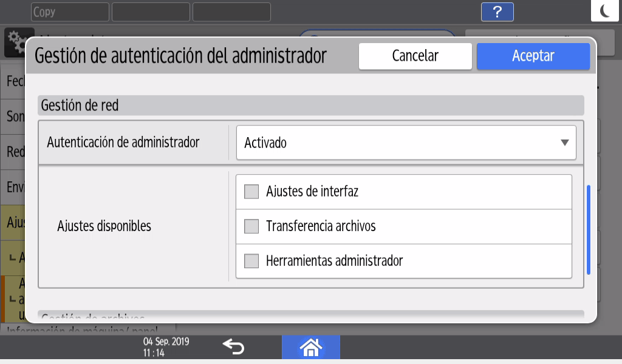Select the Copy status box at top
The width and height of the screenshot is (622, 364).
coord(70,12)
